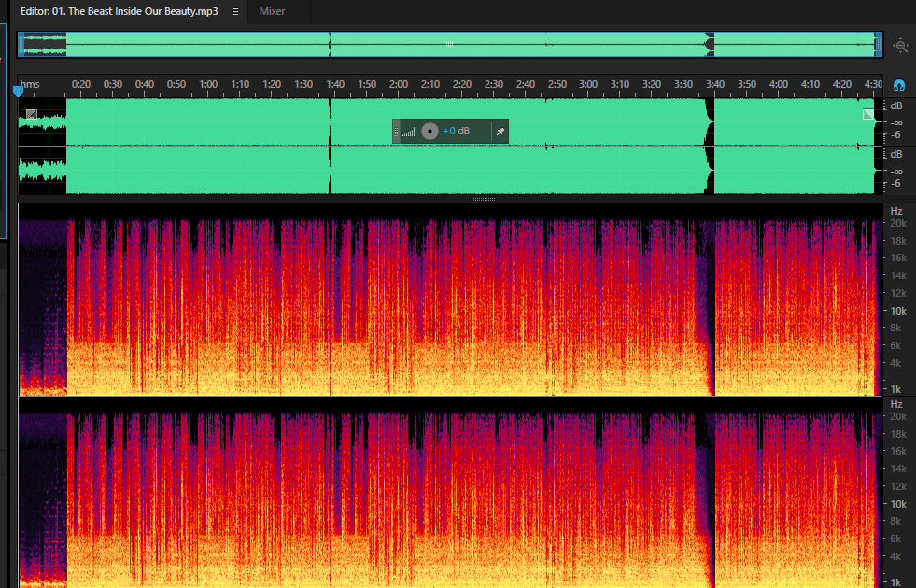Click the blue headphone icon beside the ruler

point(899,85)
